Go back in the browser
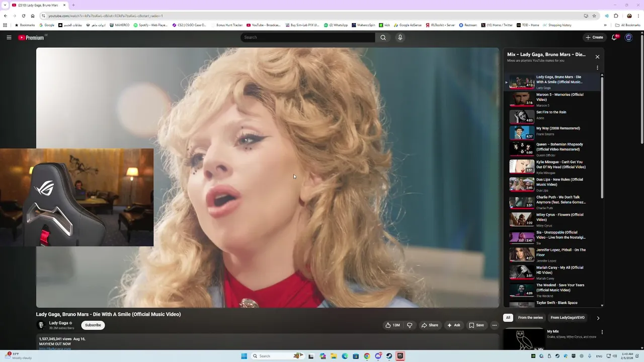The height and width of the screenshot is (362, 644). coord(6,16)
